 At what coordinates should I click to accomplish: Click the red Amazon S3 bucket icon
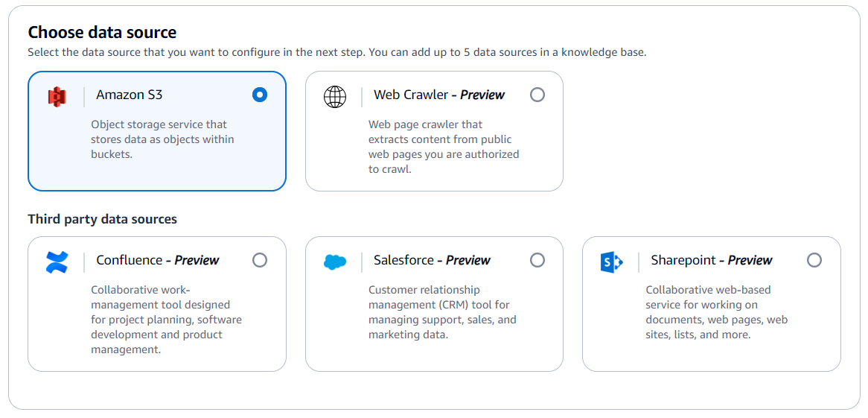(x=57, y=96)
